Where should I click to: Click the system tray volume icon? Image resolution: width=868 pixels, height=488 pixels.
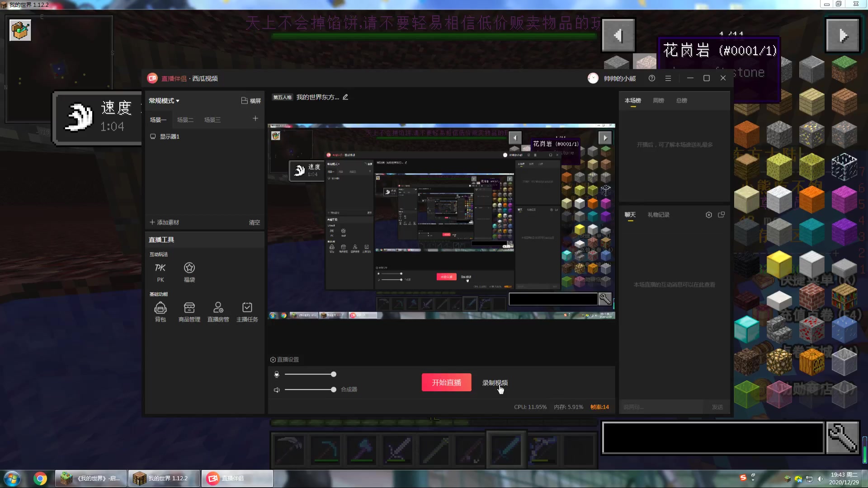pyautogui.click(x=820, y=479)
